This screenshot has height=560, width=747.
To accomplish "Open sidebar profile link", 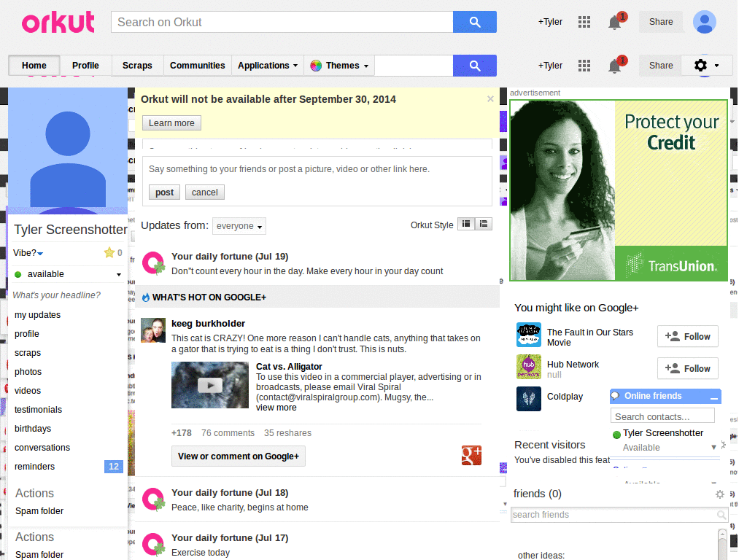I will click(x=27, y=334).
